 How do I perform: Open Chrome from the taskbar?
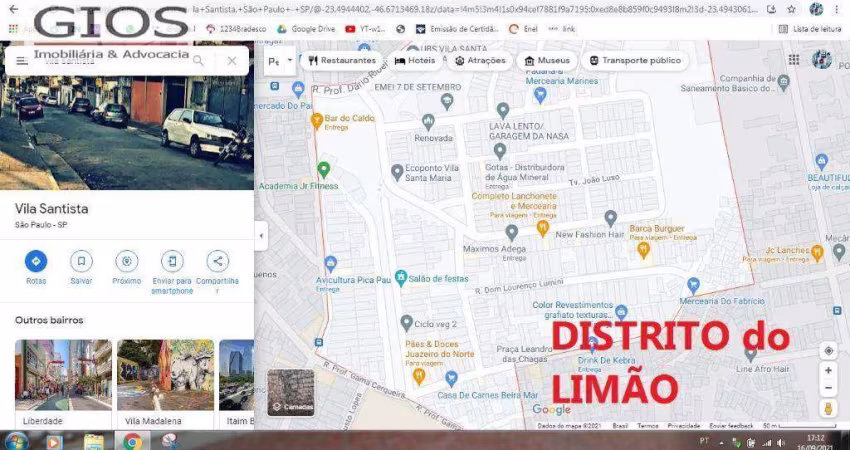point(132,441)
